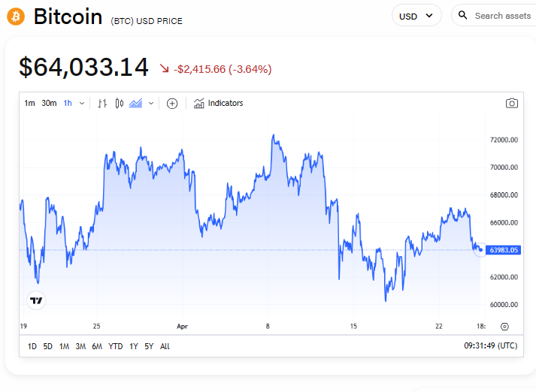Select the 1h interval
536x392 pixels.
tap(68, 104)
